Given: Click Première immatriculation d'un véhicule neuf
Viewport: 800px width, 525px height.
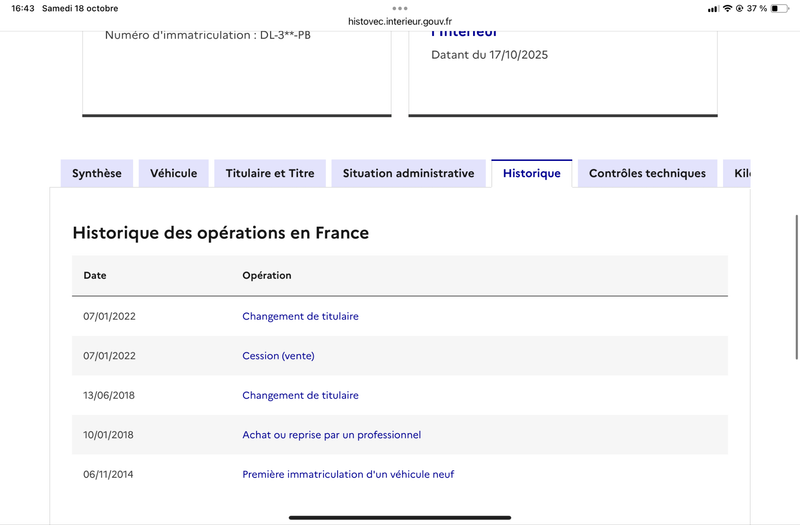Looking at the screenshot, I should pyautogui.click(x=348, y=474).
